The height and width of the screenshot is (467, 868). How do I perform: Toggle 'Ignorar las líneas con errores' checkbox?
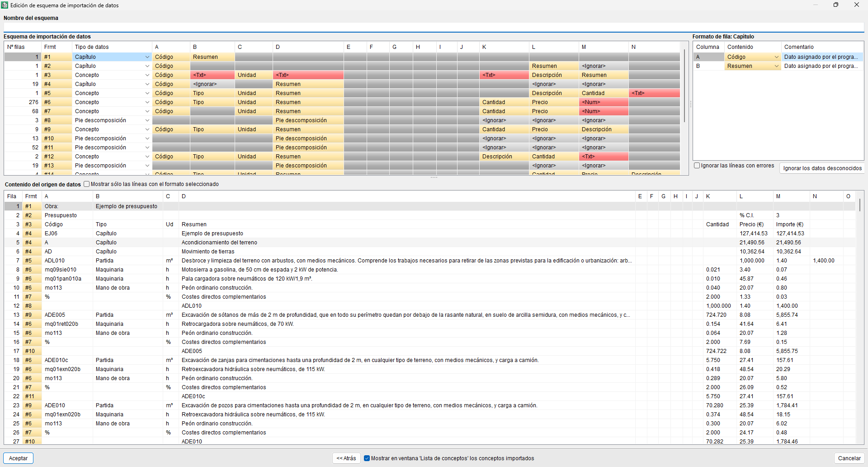697,166
